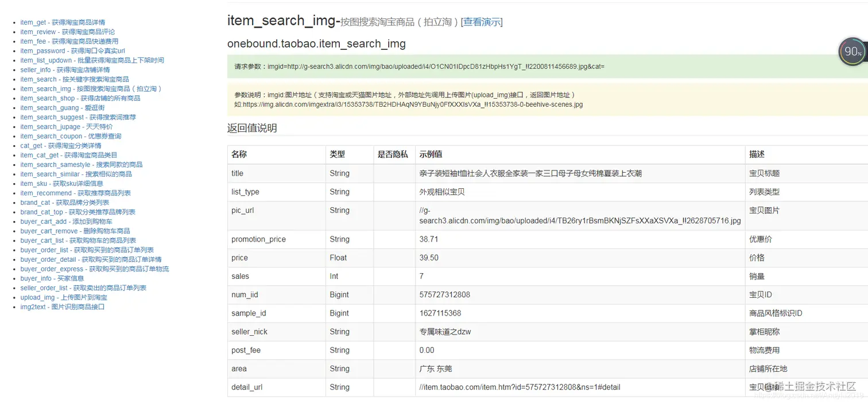Screen dimensions: 868x404
Task: Click the seller_nick name cell
Action: click(277, 332)
